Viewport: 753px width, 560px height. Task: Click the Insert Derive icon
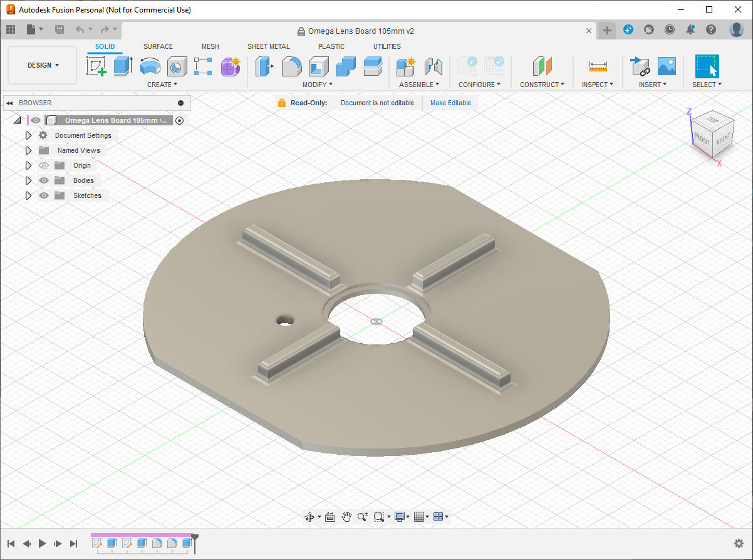coord(640,66)
